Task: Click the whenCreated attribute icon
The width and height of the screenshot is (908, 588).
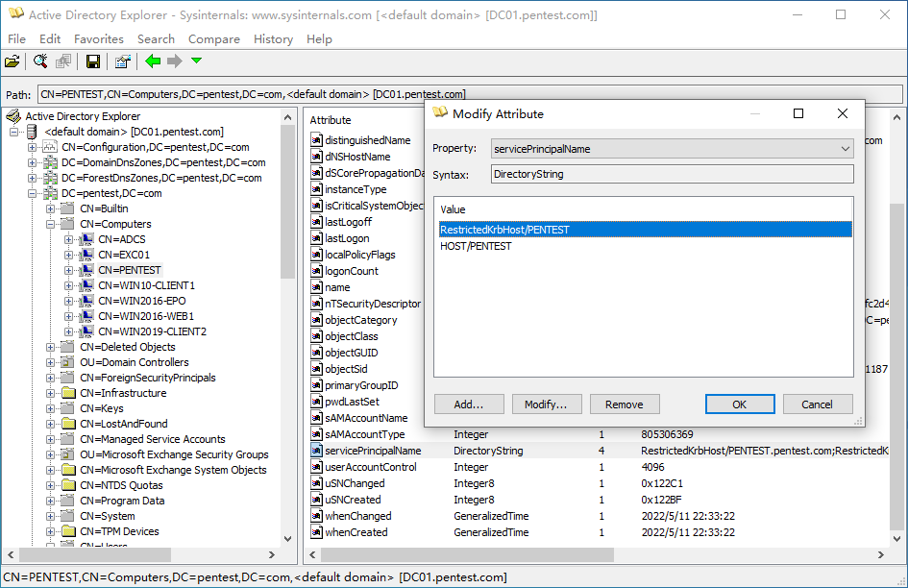Action: tap(316, 532)
